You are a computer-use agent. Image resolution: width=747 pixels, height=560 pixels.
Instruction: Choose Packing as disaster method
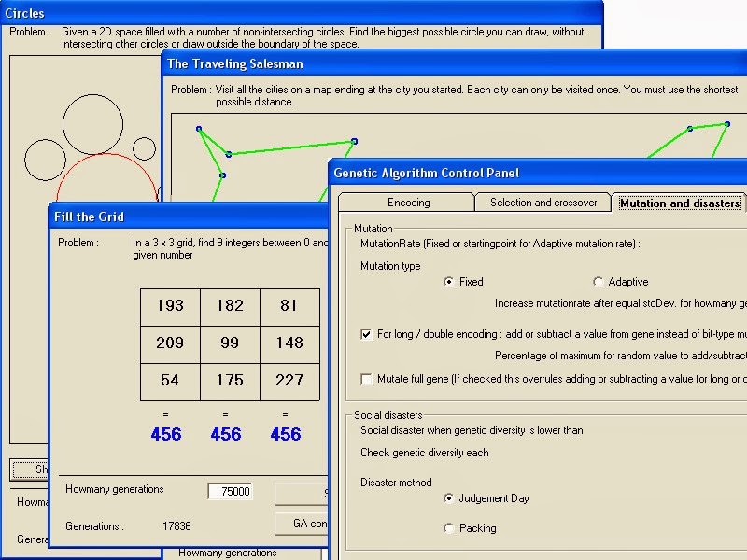pyautogui.click(x=451, y=527)
